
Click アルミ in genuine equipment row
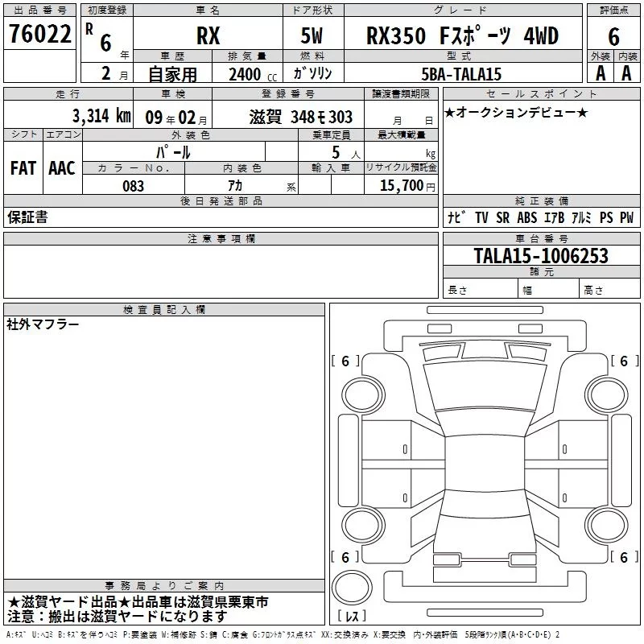point(581,217)
